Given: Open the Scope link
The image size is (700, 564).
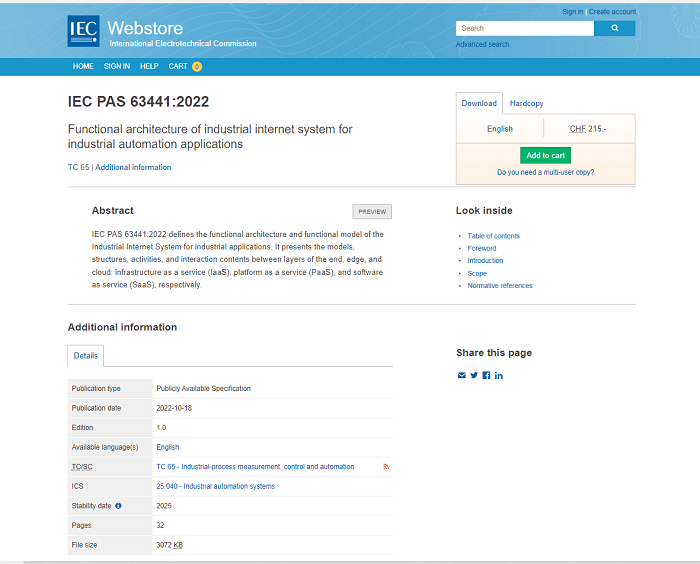Looking at the screenshot, I should pos(477,273).
